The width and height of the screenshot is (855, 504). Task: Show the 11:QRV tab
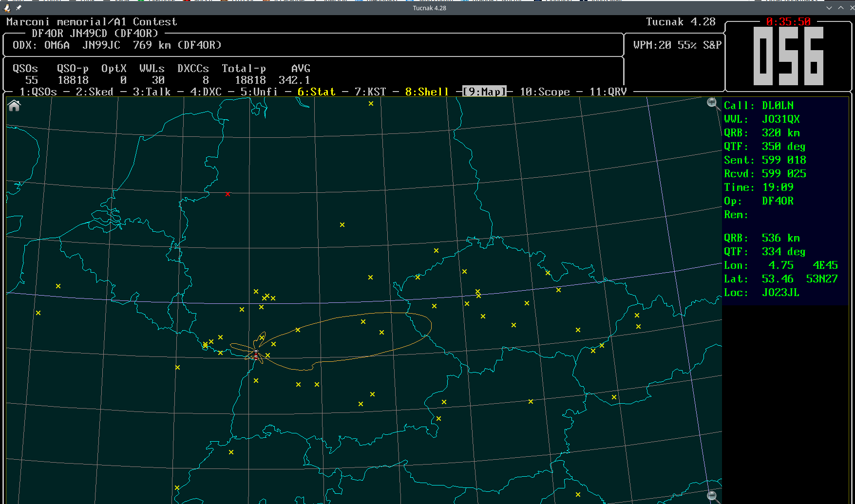point(608,92)
